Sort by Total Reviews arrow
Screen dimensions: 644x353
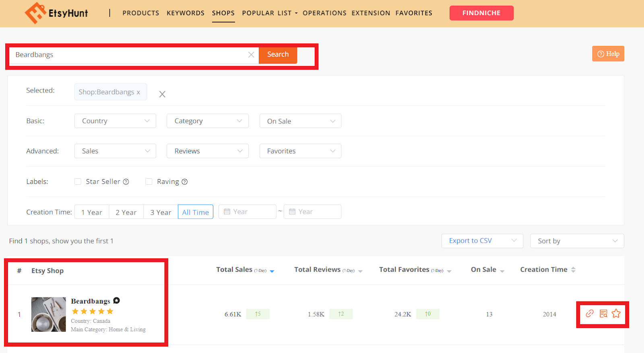point(360,271)
